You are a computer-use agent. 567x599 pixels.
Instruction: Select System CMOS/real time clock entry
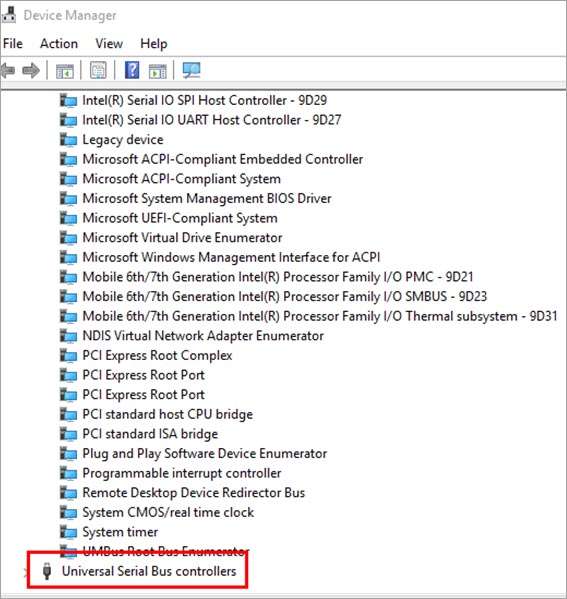168,512
